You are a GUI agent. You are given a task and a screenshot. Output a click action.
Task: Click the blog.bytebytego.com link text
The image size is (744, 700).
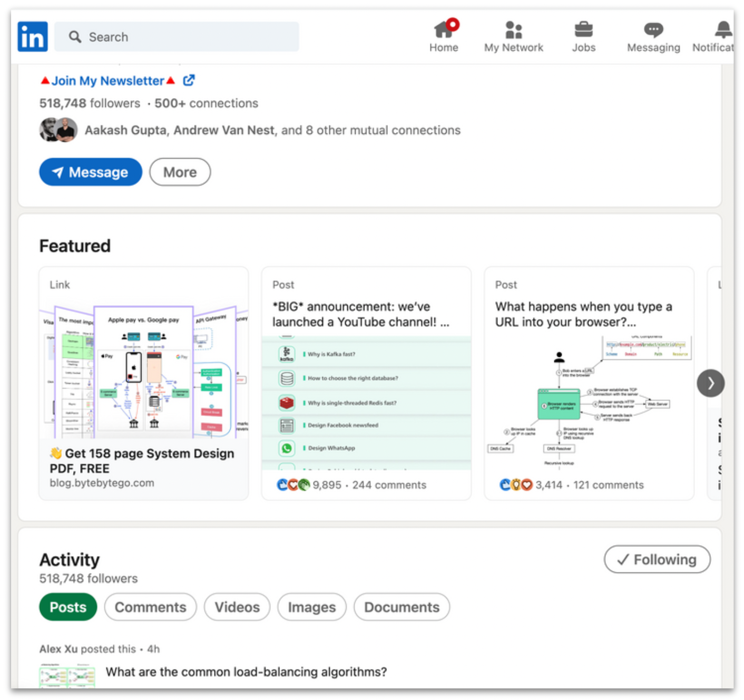click(x=102, y=483)
